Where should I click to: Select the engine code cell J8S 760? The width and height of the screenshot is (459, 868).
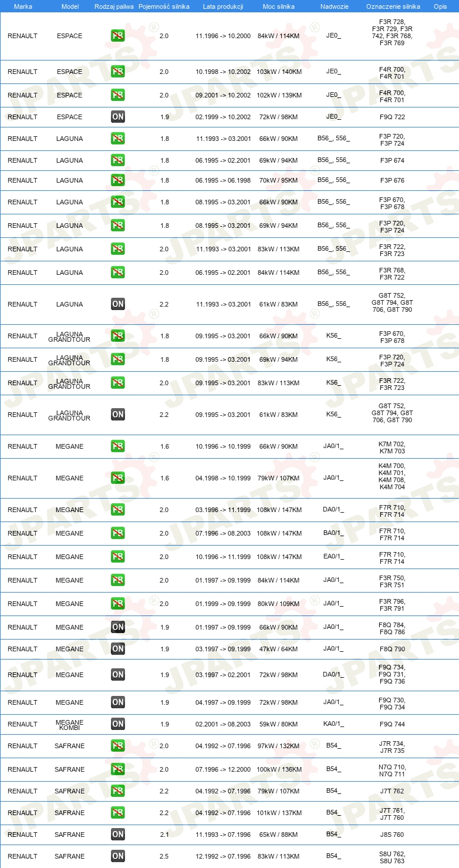[392, 835]
